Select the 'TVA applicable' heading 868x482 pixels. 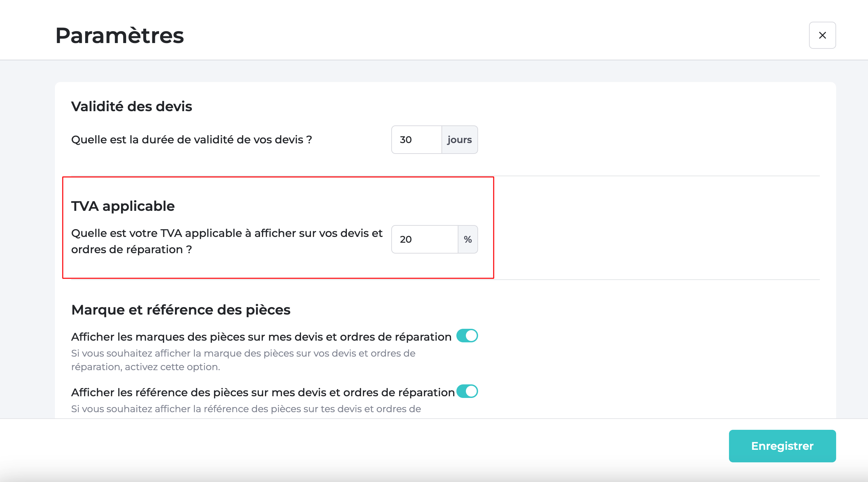coord(123,206)
